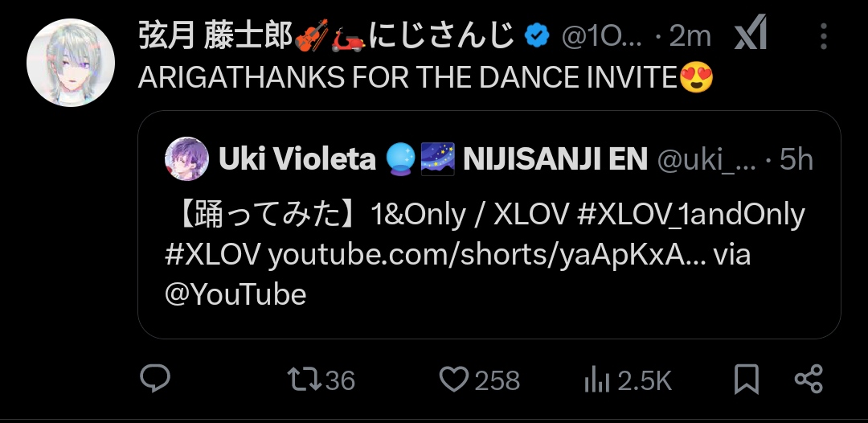Click the blue verified badge

pyautogui.click(x=536, y=36)
